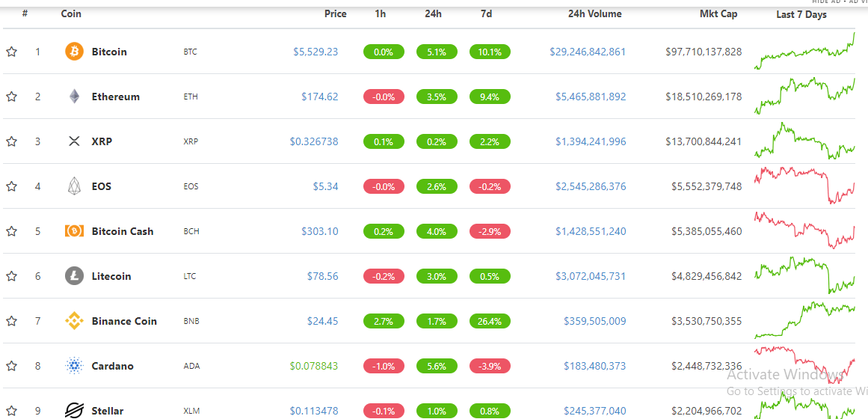Favorite Ethereum with the star

(x=11, y=97)
